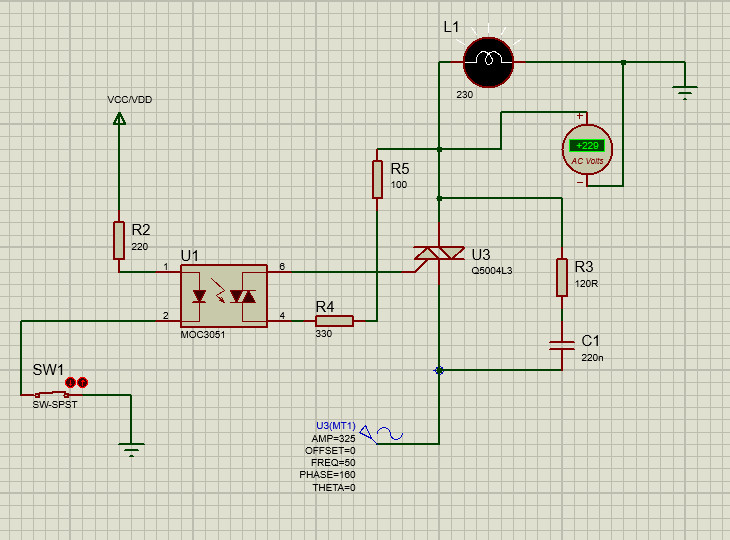This screenshot has width=730, height=540.
Task: Select the AC voltmeter showing +229
Action: point(587,149)
